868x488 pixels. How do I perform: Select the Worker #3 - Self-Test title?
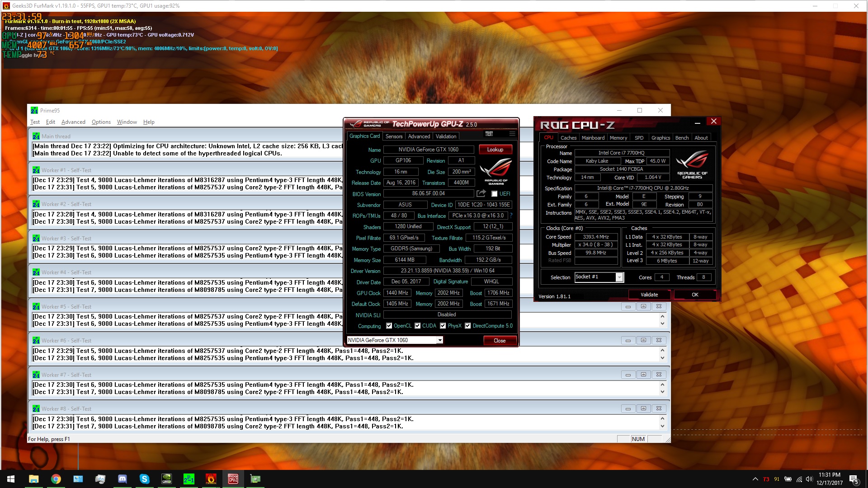(66, 239)
